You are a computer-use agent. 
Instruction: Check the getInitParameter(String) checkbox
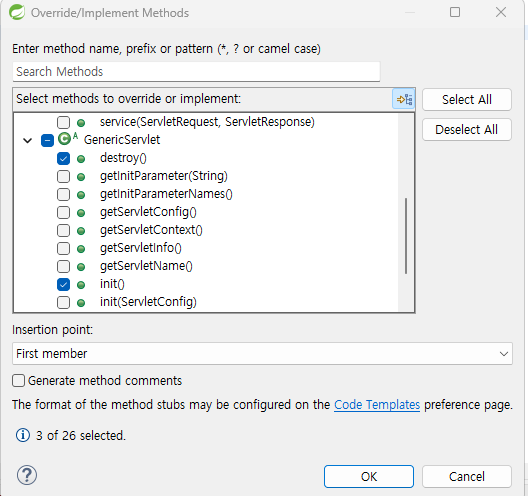point(63,176)
